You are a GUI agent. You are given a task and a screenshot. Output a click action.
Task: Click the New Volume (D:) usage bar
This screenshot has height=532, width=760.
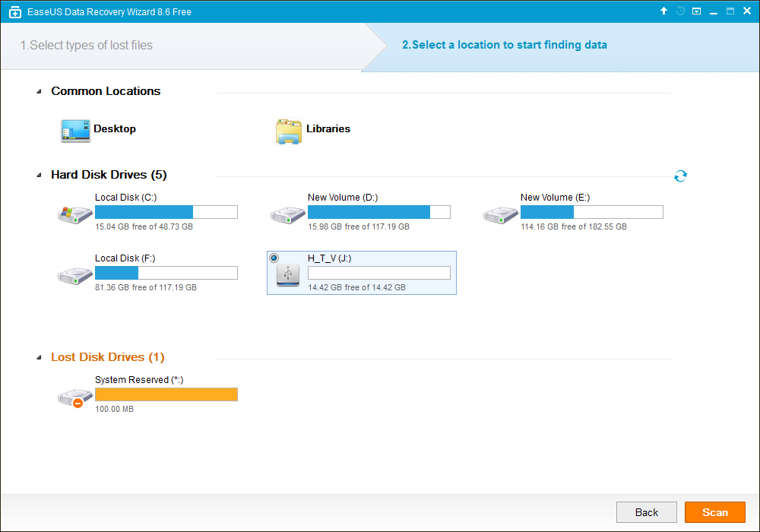(x=379, y=212)
